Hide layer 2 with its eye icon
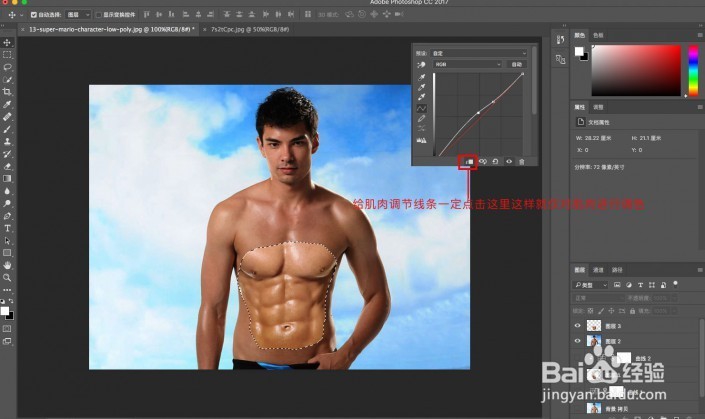705x419 pixels. [578, 341]
